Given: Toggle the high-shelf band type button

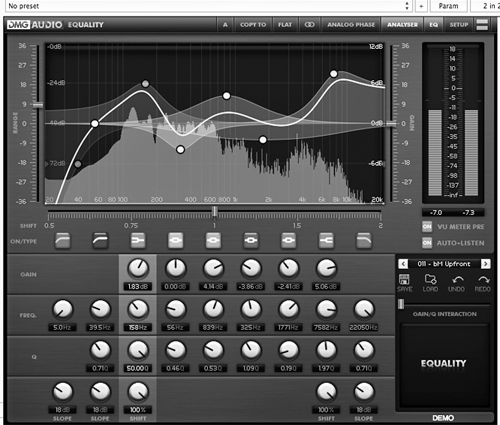Looking at the screenshot, I should pyautogui.click(x=326, y=241).
